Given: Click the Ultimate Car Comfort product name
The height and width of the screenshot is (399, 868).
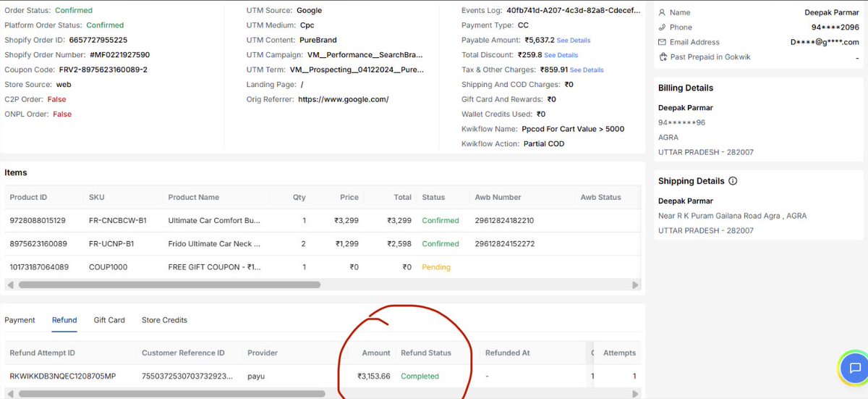Looking at the screenshot, I should (214, 220).
